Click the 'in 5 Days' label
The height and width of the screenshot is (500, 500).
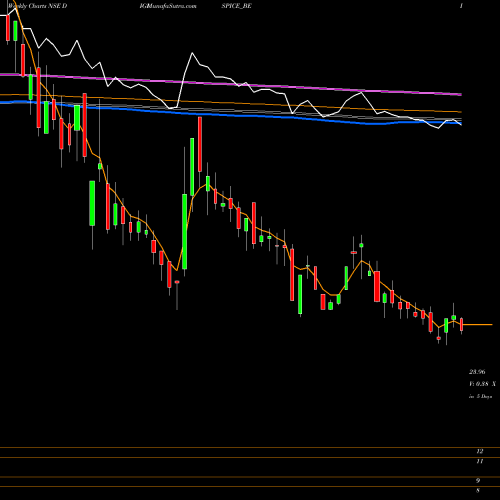coord(480,396)
